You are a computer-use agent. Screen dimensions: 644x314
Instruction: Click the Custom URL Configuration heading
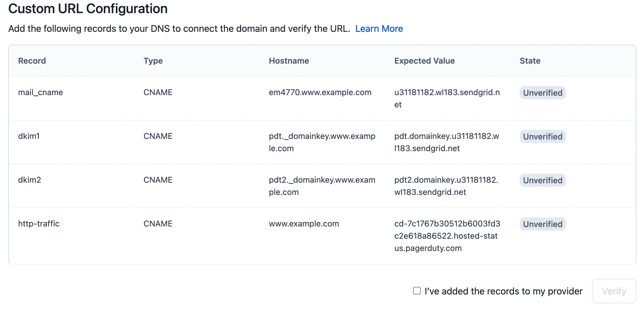88,9
